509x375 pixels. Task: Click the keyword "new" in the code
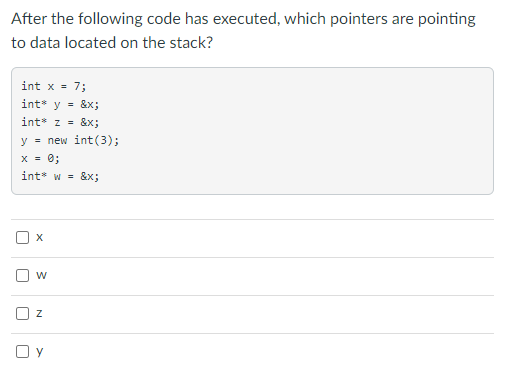point(57,140)
